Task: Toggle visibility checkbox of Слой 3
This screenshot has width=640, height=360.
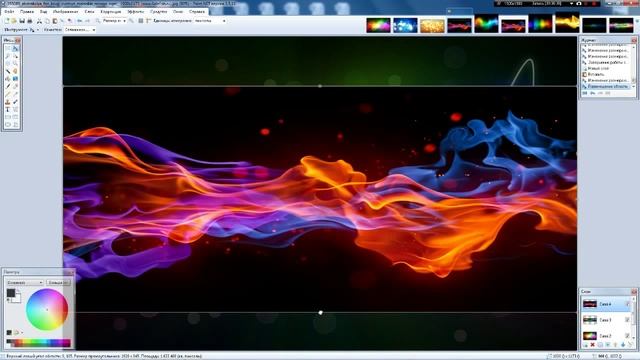Action: click(627, 320)
